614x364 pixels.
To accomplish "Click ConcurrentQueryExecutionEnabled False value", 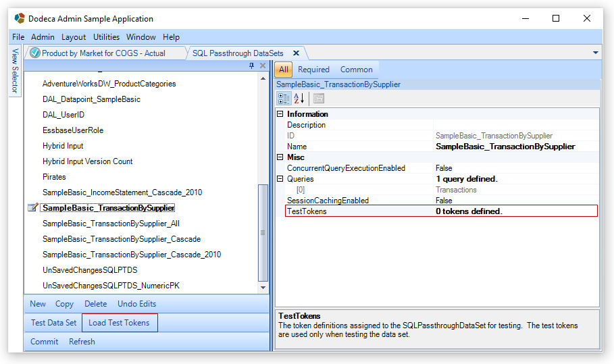I will (515, 168).
